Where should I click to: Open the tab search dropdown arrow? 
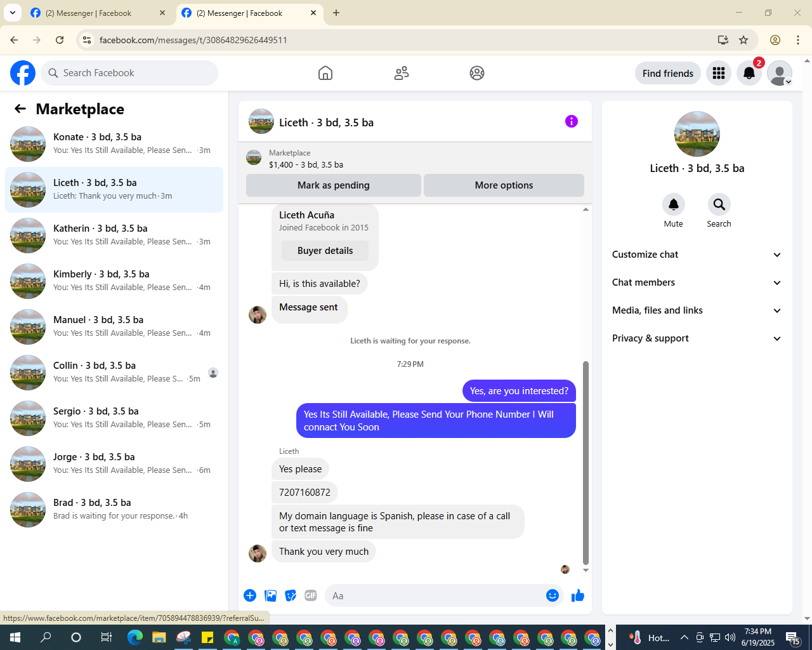pyautogui.click(x=12, y=13)
